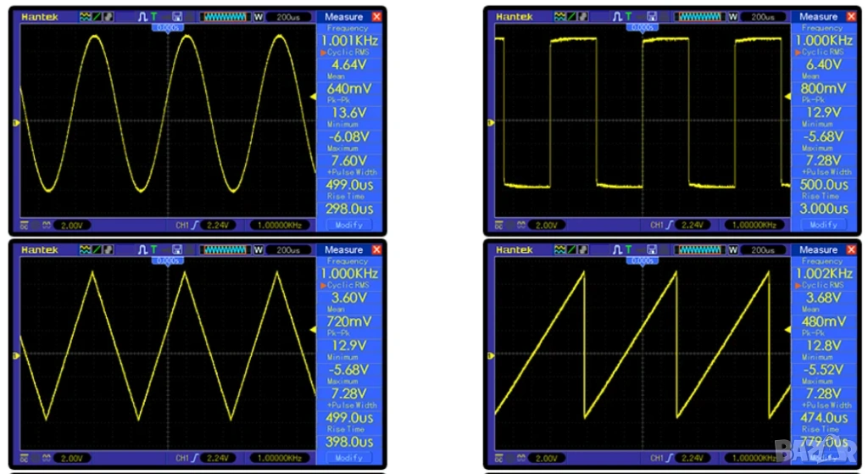Click memory depth waveform bar in triangle panel

click(x=225, y=250)
